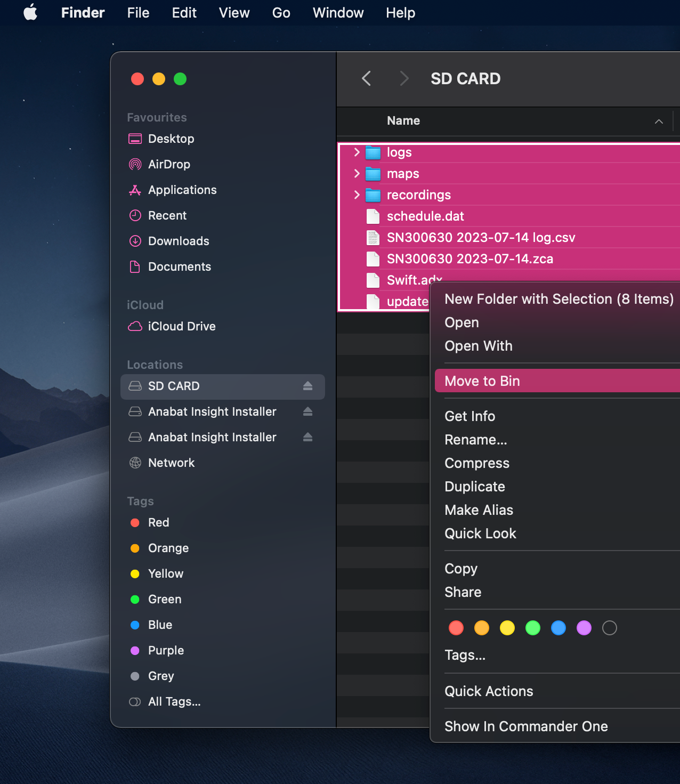The height and width of the screenshot is (784, 680).
Task: Eject the SD CARD volume
Action: coord(307,386)
